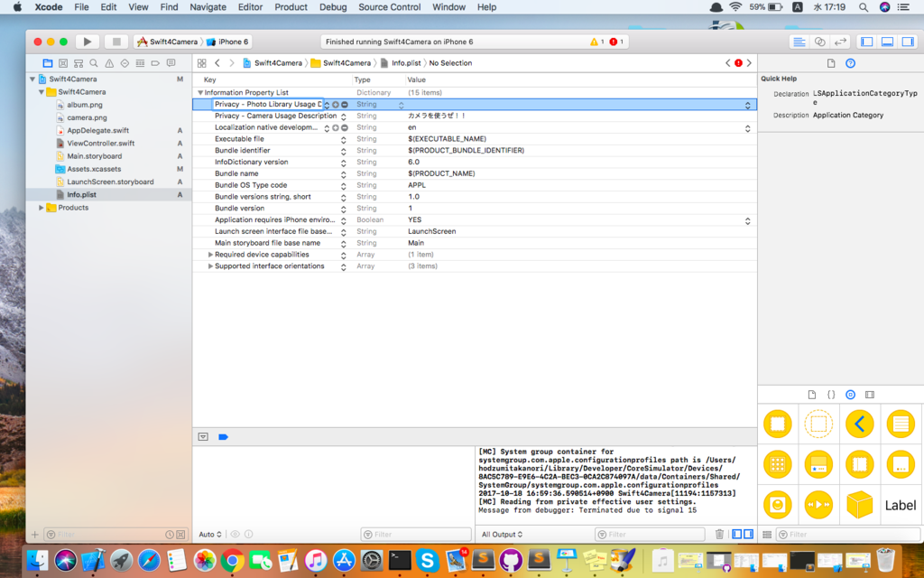The height and width of the screenshot is (578, 924).
Task: Open the File menu
Action: click(81, 7)
